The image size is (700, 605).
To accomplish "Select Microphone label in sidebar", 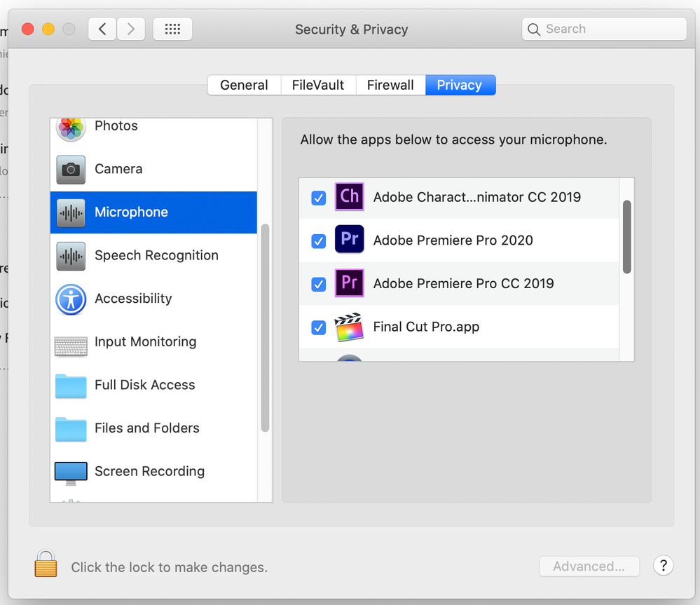I will pos(131,212).
